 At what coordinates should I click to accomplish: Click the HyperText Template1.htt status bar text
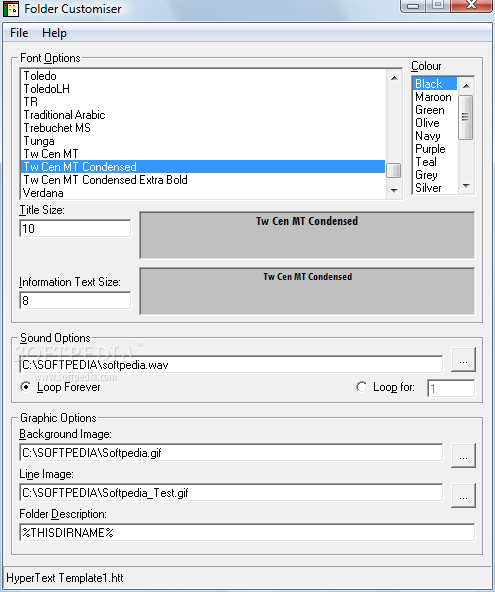65,578
